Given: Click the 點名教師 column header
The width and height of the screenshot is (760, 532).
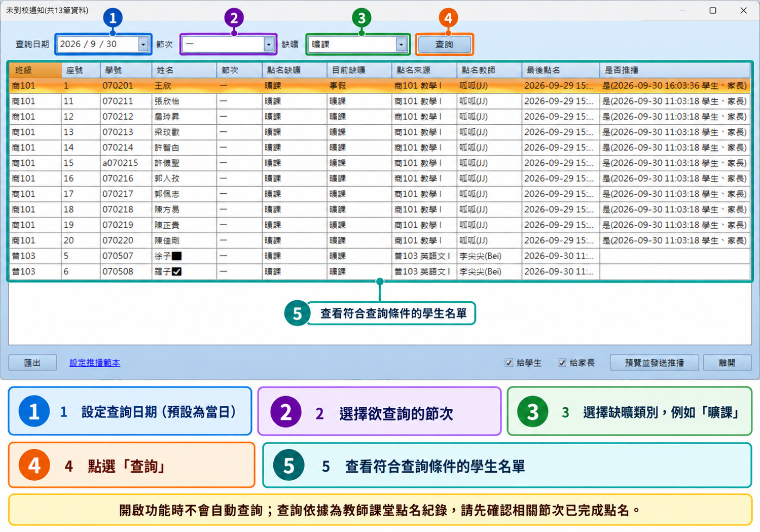Looking at the screenshot, I should click(x=489, y=70).
